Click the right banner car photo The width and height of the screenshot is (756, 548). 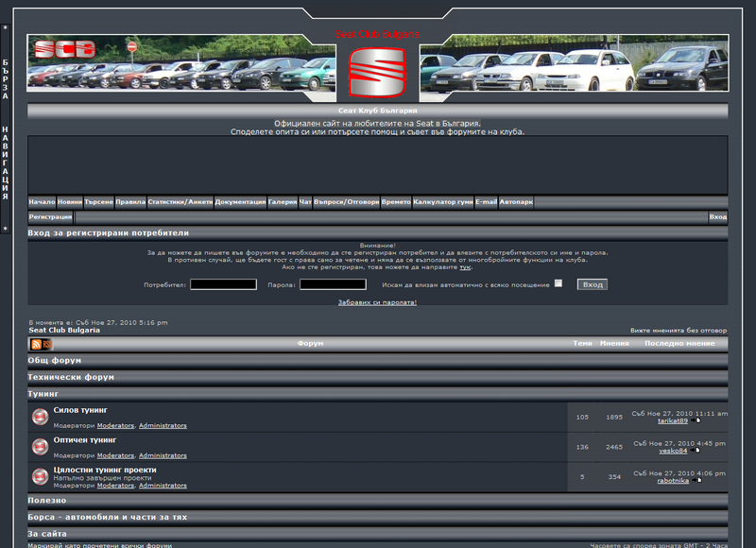click(x=575, y=63)
